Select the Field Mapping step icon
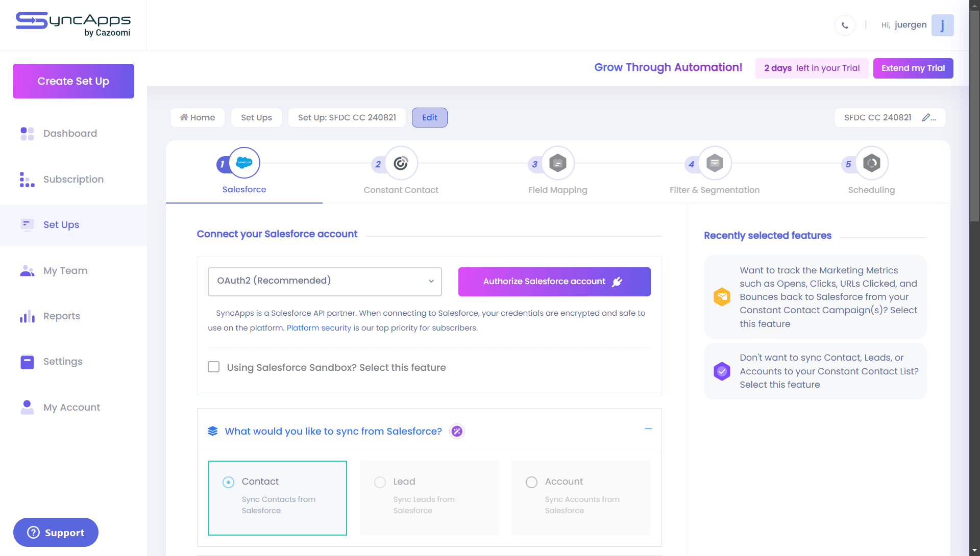 (x=558, y=163)
